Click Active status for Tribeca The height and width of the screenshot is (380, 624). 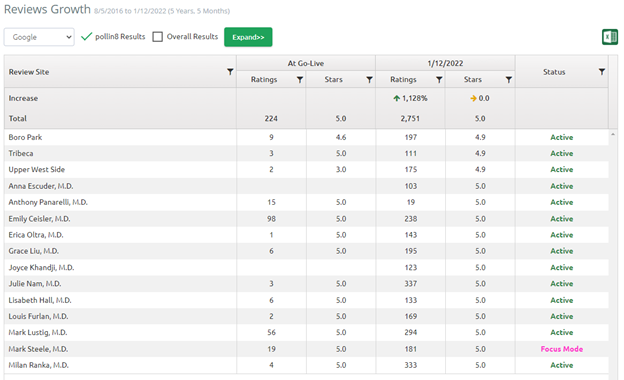click(x=562, y=154)
